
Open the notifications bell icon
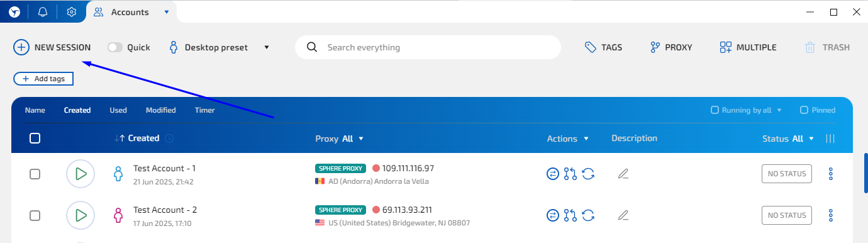point(43,11)
